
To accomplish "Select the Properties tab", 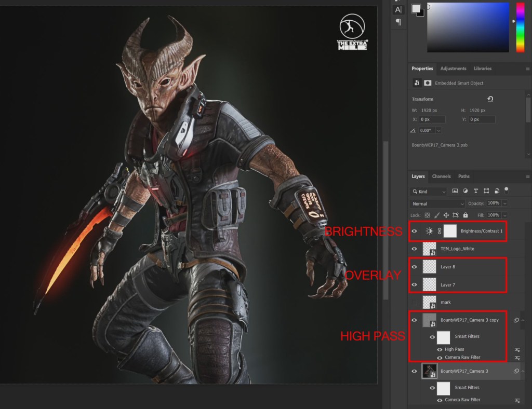I will coord(422,69).
